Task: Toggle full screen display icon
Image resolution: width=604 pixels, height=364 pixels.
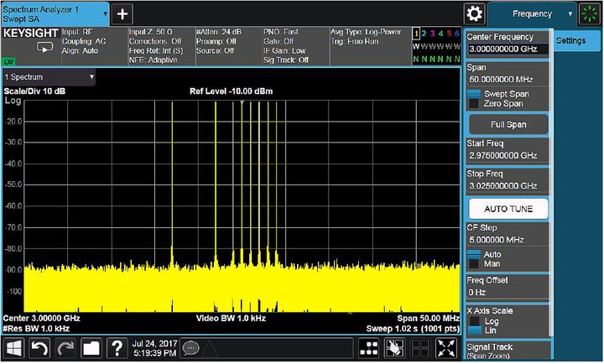Action: click(446, 348)
